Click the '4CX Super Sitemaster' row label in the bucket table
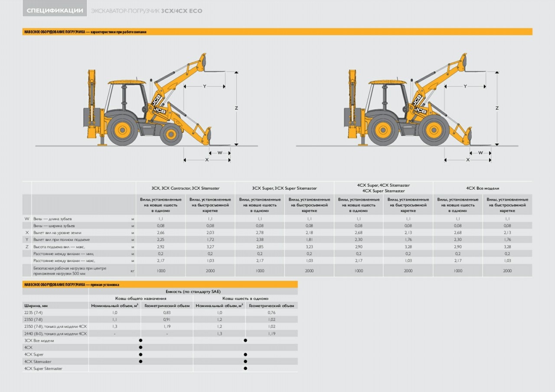This screenshot has height=392, width=555. click(43, 368)
